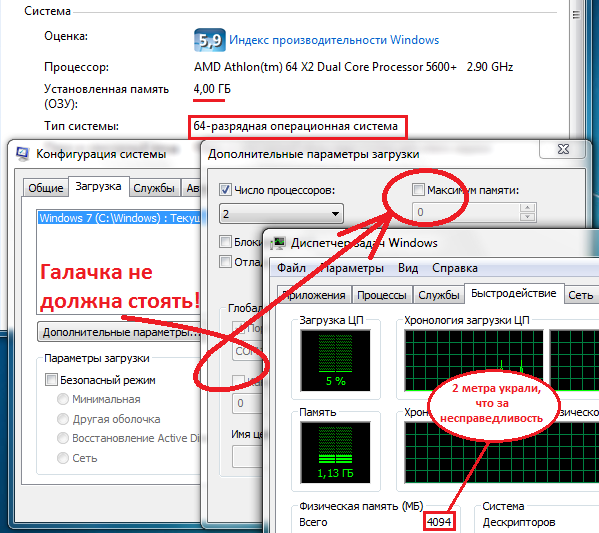
Task: Click the memory meter showing 1,13 ГБ
Action: coord(335,452)
